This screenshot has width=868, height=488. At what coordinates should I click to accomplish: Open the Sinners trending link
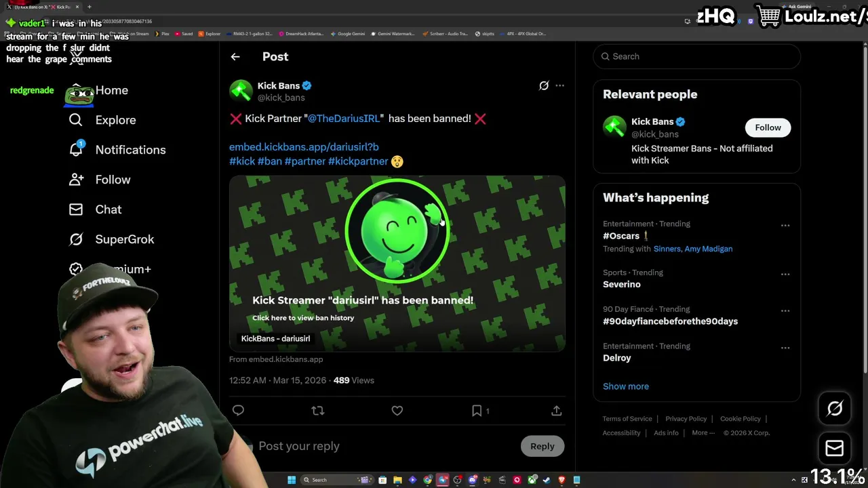coord(667,249)
